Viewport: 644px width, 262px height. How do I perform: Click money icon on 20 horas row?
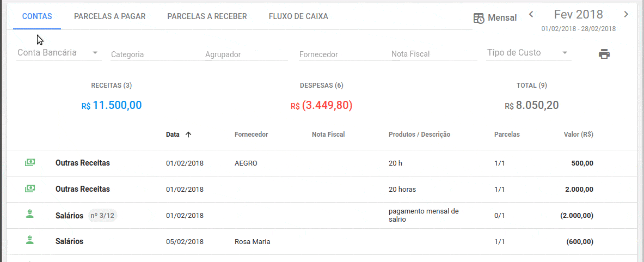(30, 189)
